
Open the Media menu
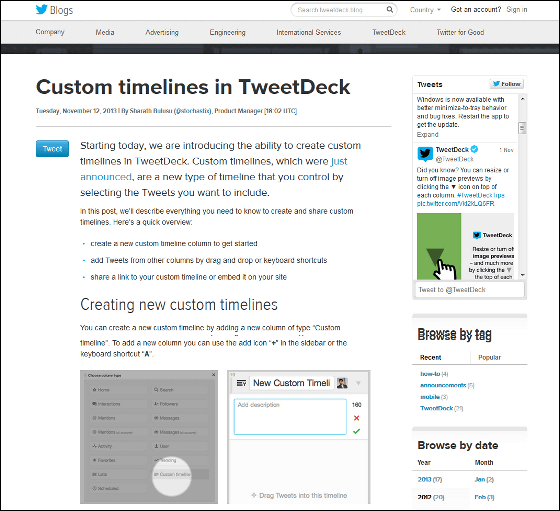click(x=105, y=32)
